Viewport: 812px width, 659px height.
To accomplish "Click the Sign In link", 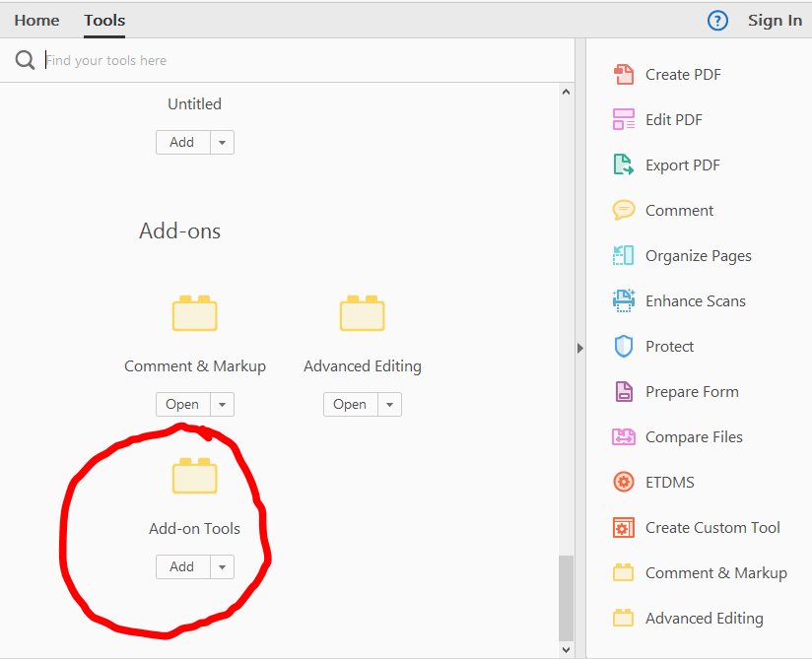I will 775,20.
